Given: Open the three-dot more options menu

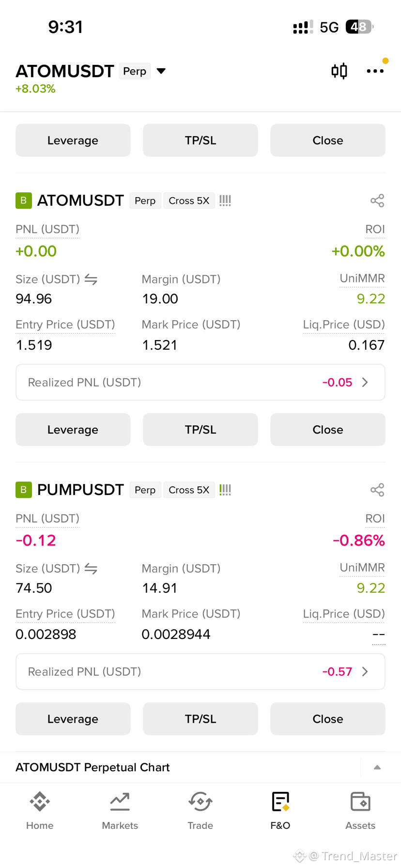Looking at the screenshot, I should click(x=375, y=71).
